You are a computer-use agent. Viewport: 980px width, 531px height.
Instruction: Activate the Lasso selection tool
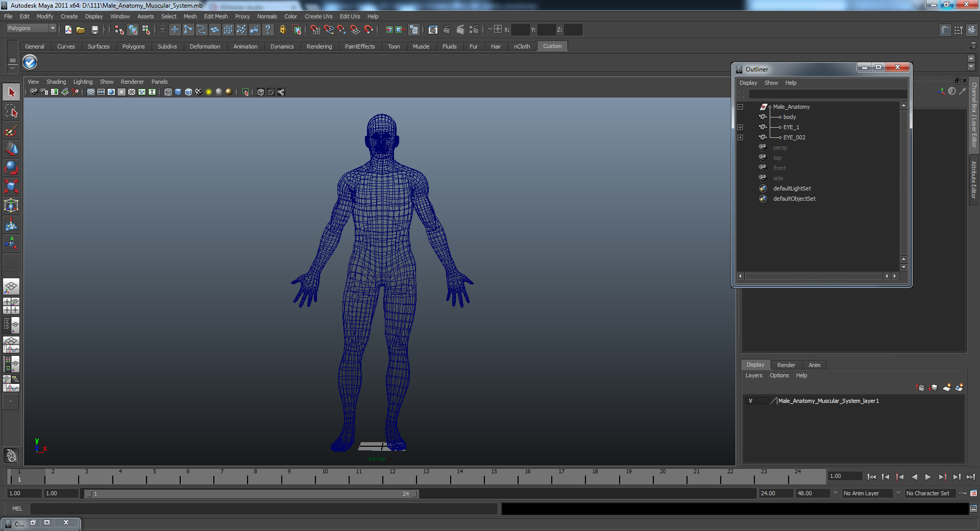coord(11,111)
